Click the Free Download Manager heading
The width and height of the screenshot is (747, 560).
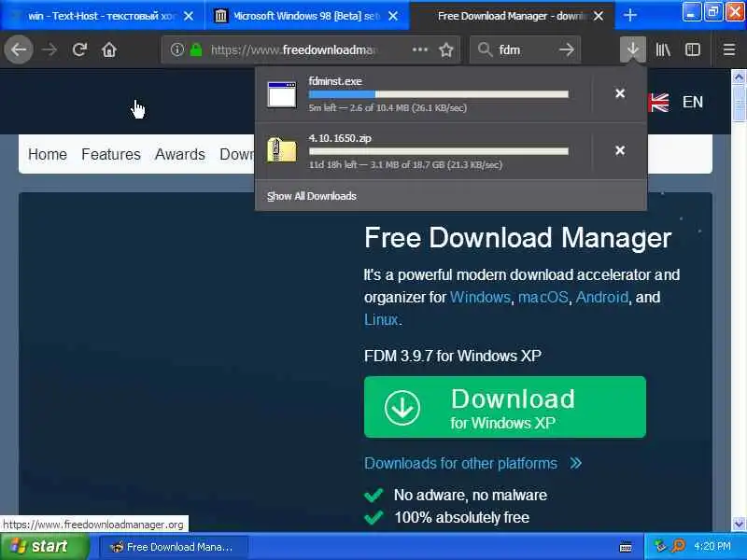click(x=518, y=238)
